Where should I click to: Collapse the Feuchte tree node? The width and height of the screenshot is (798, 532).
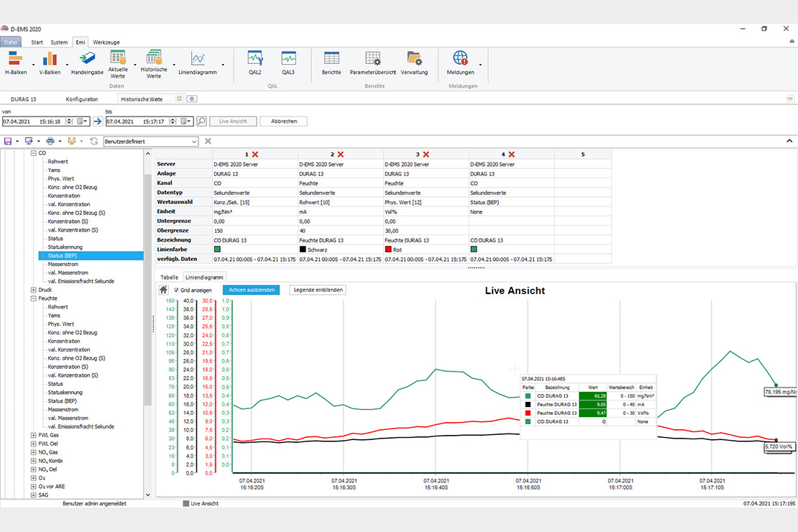coord(33,298)
